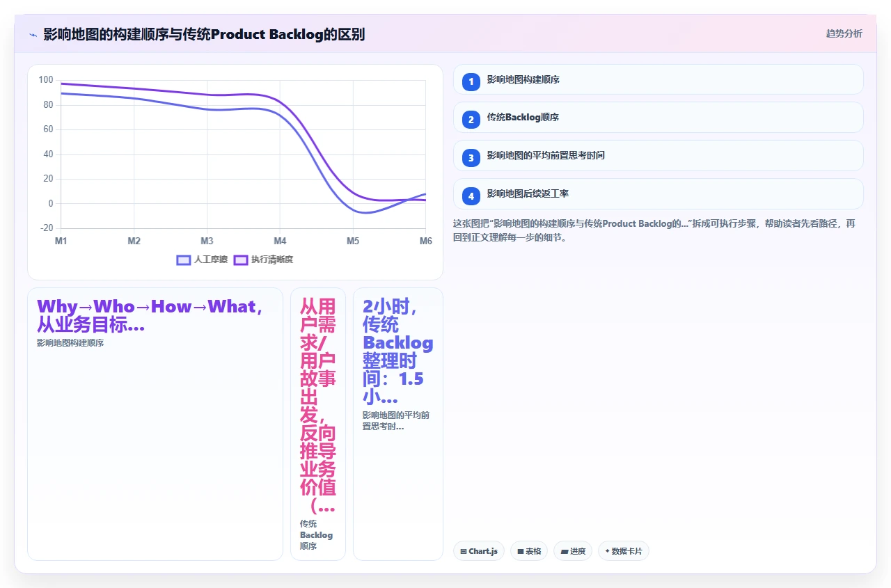Select step 影响地图的平均前置思考时间
This screenshot has height=588, width=891.
pyautogui.click(x=658, y=156)
